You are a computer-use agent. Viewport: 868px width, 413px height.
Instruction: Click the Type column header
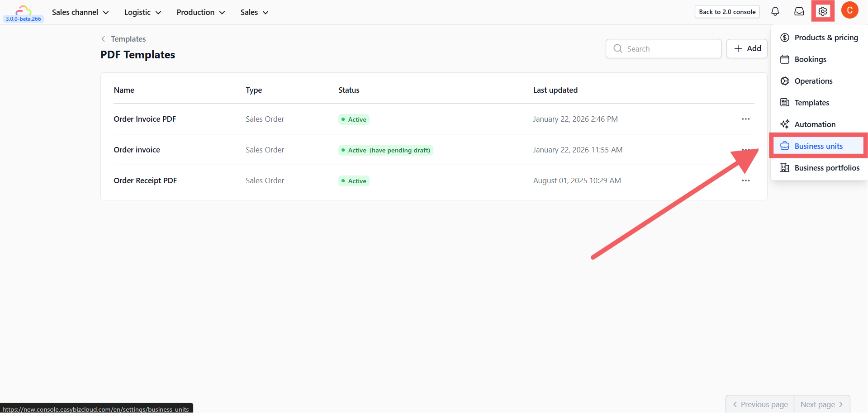point(254,90)
